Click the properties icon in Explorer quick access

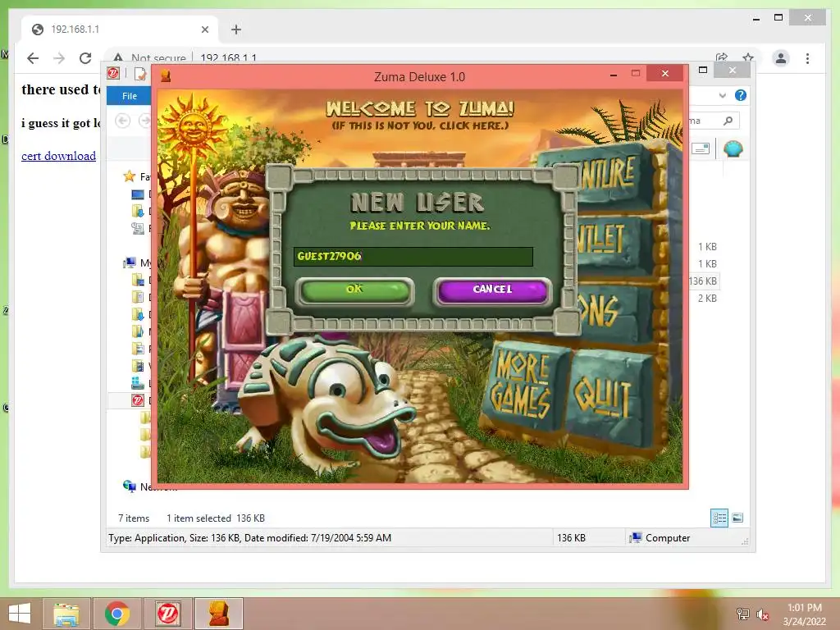139,74
